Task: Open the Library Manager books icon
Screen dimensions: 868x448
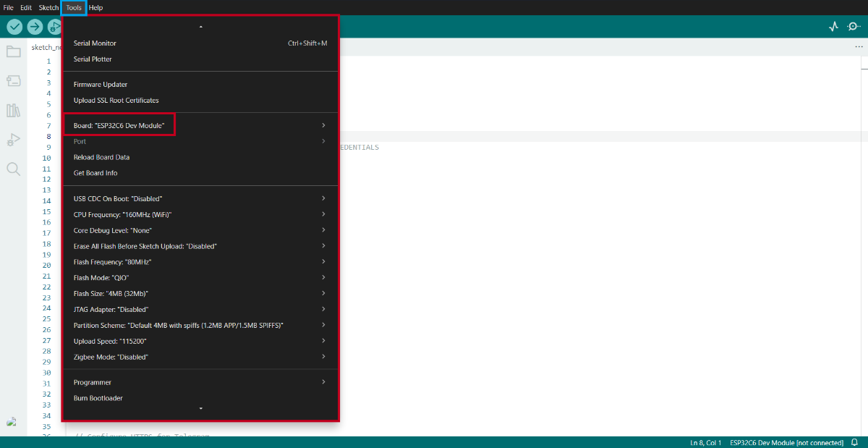Action: click(x=13, y=111)
